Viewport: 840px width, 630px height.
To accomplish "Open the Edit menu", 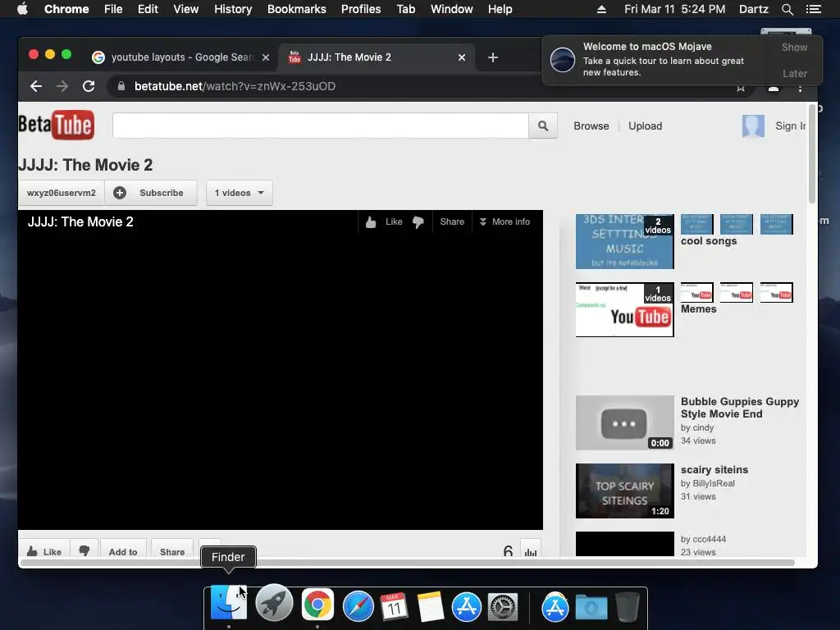I will 148,9.
